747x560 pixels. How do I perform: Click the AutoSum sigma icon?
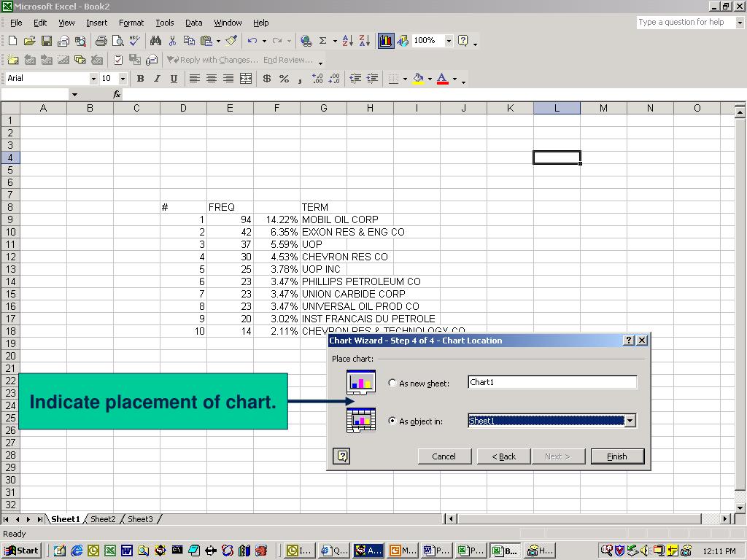click(322, 41)
